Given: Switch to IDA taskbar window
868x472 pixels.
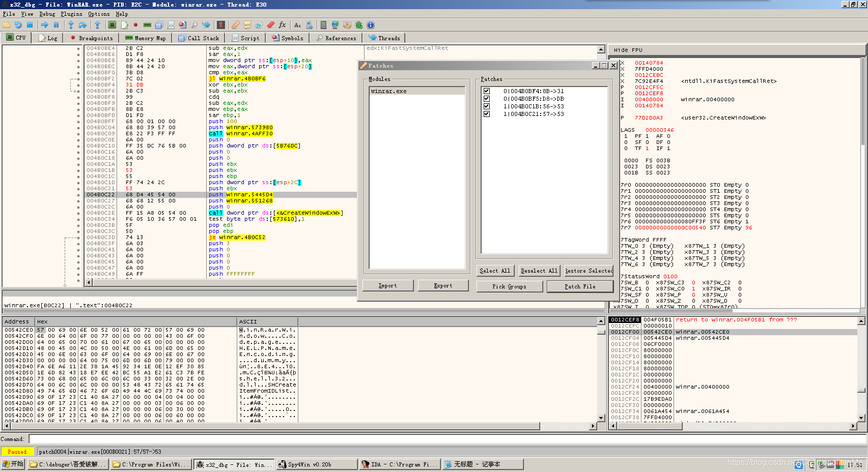Looking at the screenshot, I should coord(399,464).
